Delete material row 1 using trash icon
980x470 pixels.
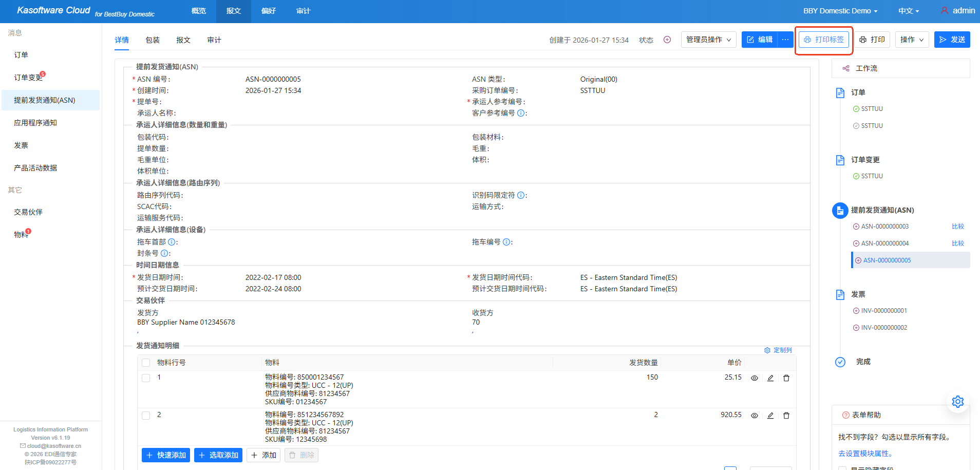tap(786, 378)
